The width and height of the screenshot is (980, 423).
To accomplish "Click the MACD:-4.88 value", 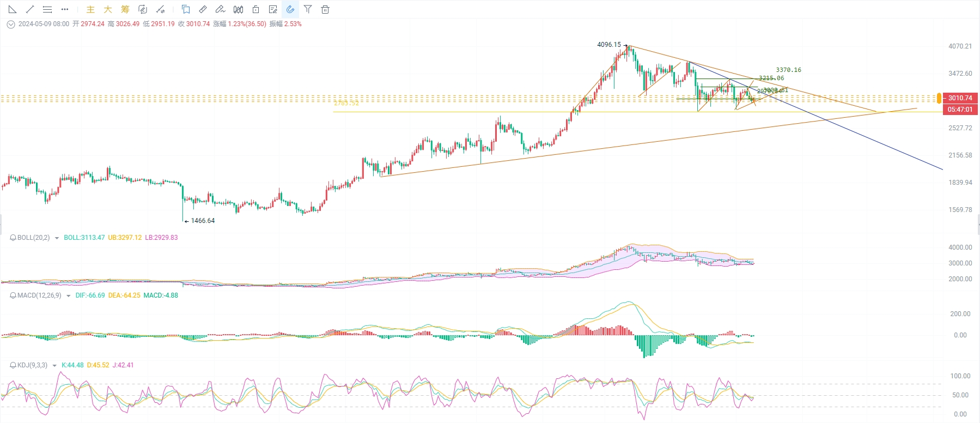I will [161, 295].
